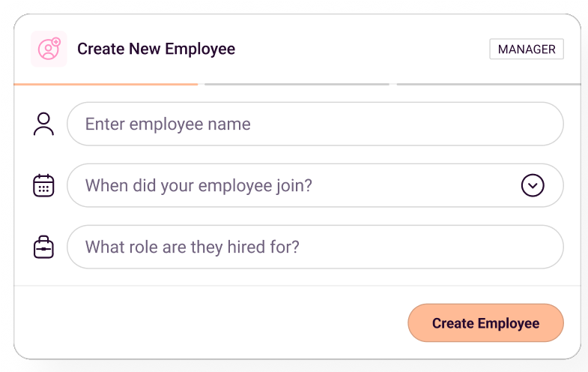Focus the 'Enter employee name' field
The height and width of the screenshot is (372, 588).
315,124
